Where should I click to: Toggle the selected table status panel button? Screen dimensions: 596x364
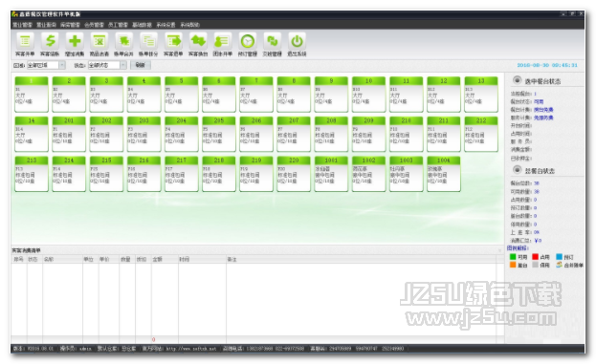[517, 80]
